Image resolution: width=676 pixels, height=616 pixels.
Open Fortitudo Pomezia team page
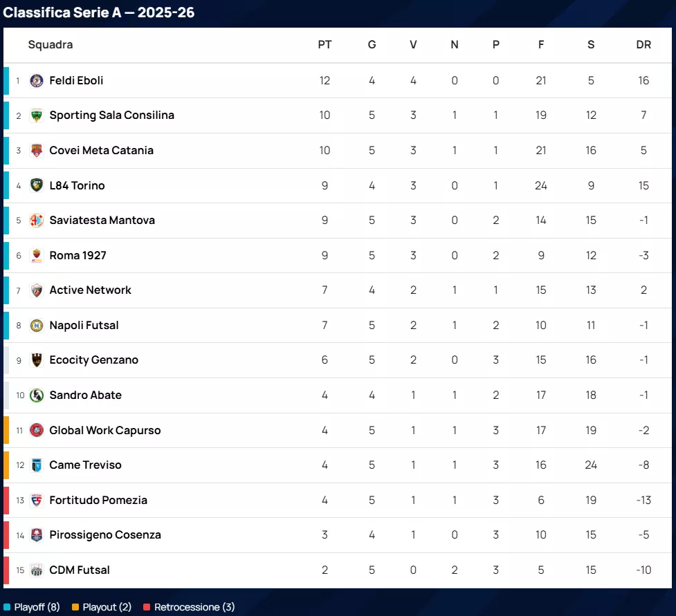click(x=98, y=501)
